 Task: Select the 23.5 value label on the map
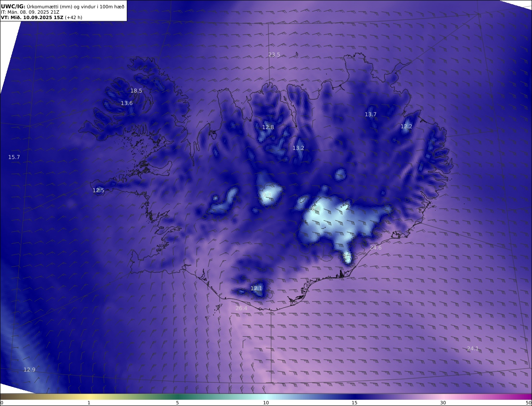pos(274,55)
